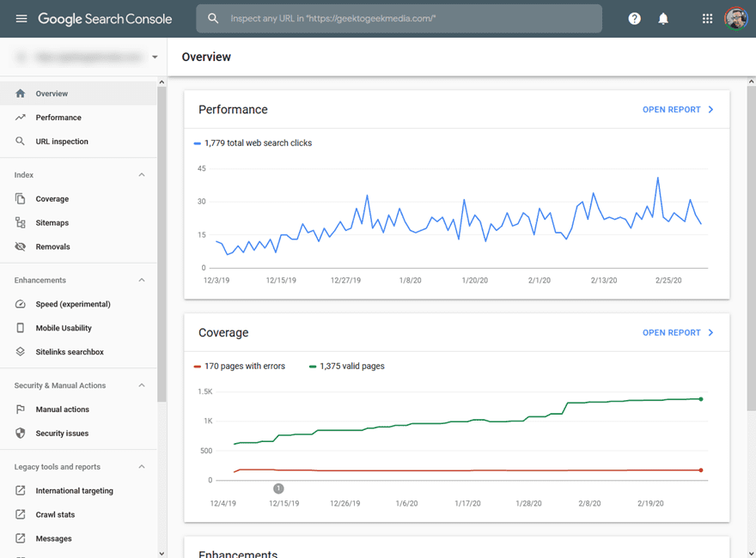
Task: Click the user account avatar
Action: (x=735, y=19)
